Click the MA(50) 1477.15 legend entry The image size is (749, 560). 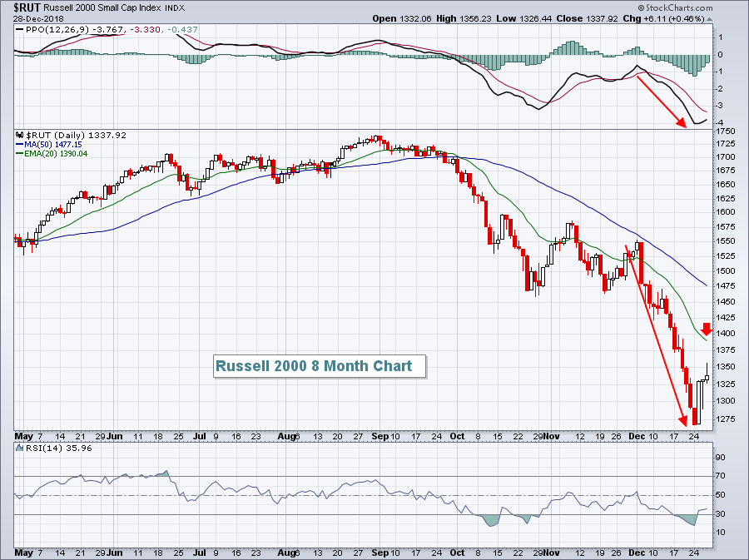tap(49, 143)
